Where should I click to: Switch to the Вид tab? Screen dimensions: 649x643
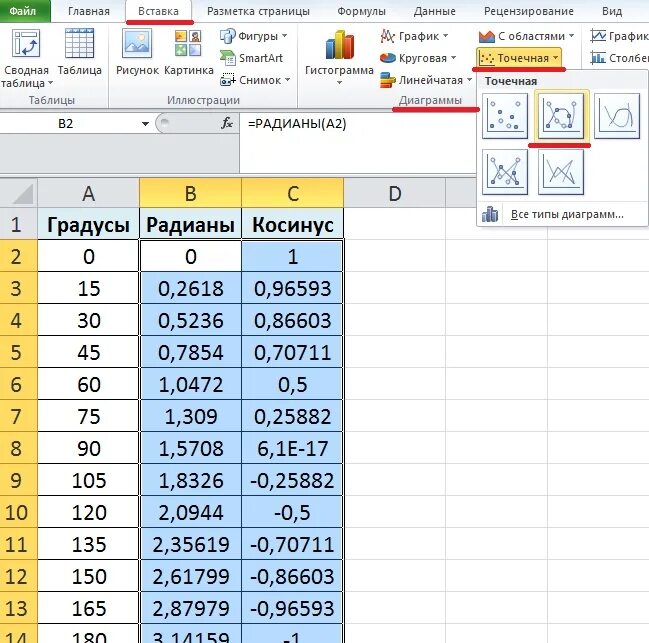[612, 11]
